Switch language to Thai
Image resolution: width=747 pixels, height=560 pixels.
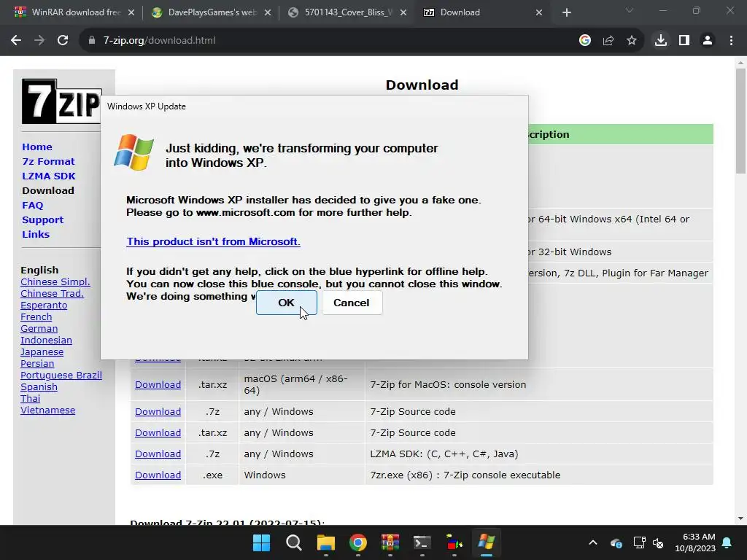pos(31,399)
